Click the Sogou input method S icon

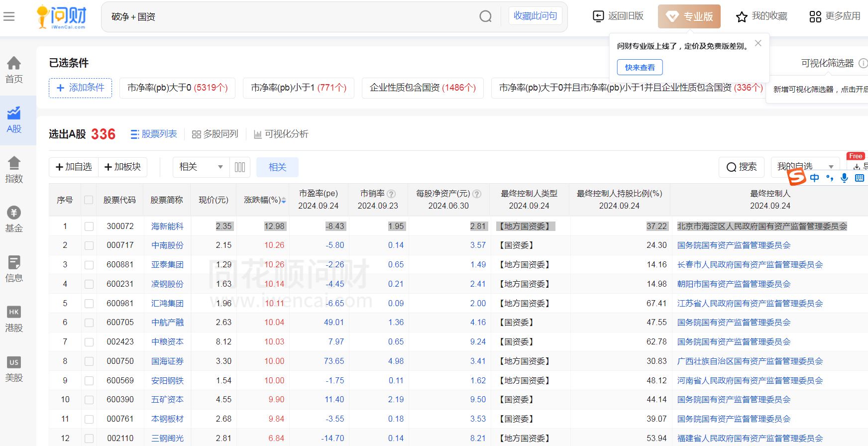(796, 177)
